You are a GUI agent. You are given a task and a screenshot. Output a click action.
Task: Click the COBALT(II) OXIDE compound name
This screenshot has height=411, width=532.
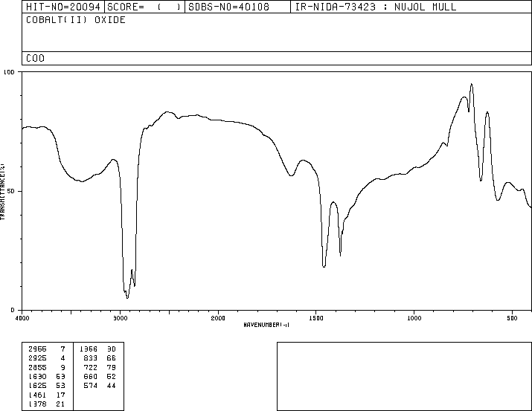76,19
